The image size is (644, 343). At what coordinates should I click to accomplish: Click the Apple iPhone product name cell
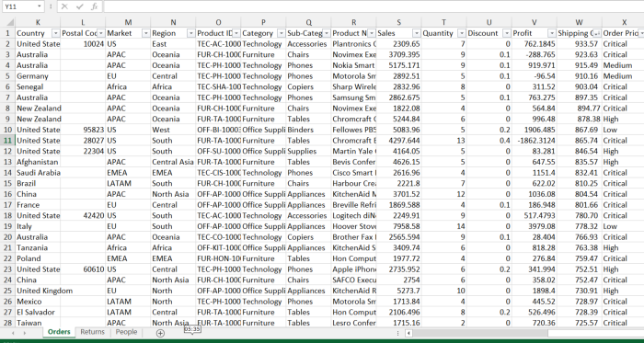pyautogui.click(x=354, y=269)
